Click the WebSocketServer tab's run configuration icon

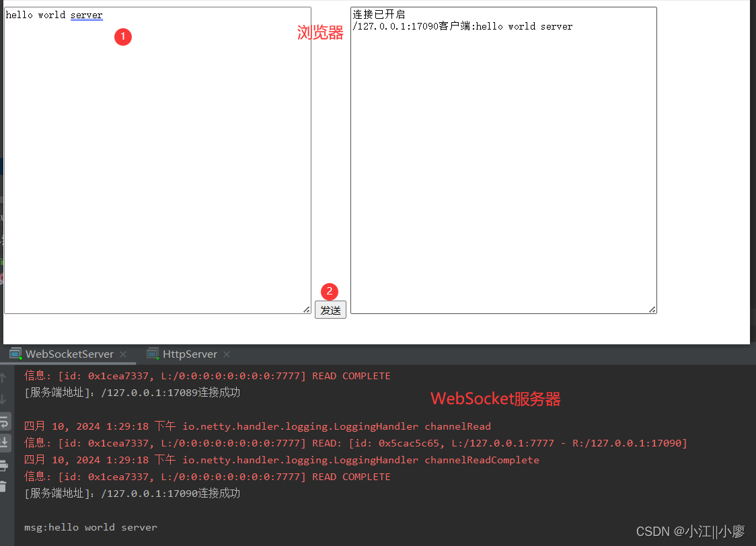15,354
